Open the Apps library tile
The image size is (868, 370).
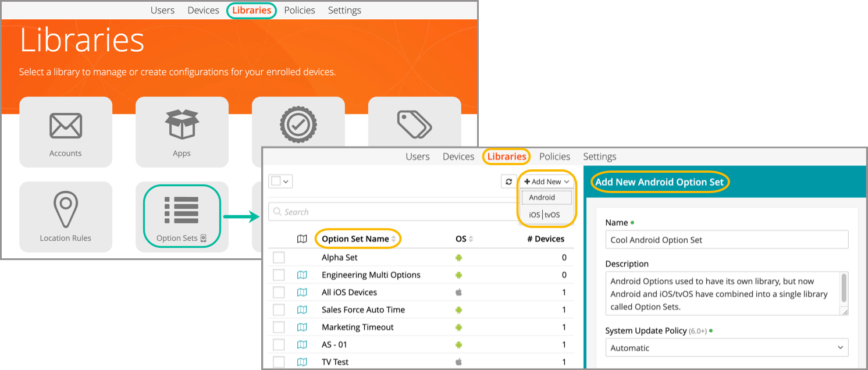pyautogui.click(x=182, y=132)
